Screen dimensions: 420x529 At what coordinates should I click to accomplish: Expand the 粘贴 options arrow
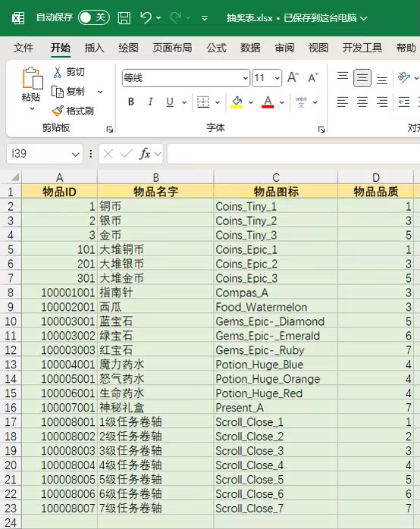click(32, 108)
